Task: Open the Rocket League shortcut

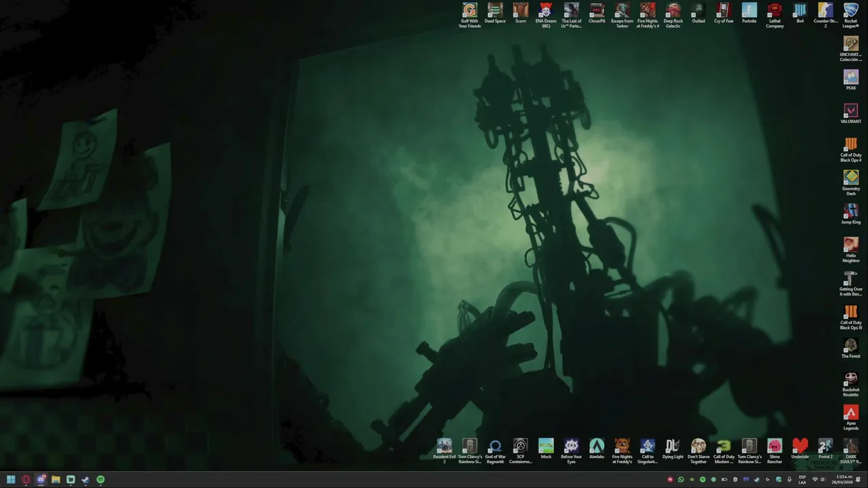Action: click(x=851, y=15)
